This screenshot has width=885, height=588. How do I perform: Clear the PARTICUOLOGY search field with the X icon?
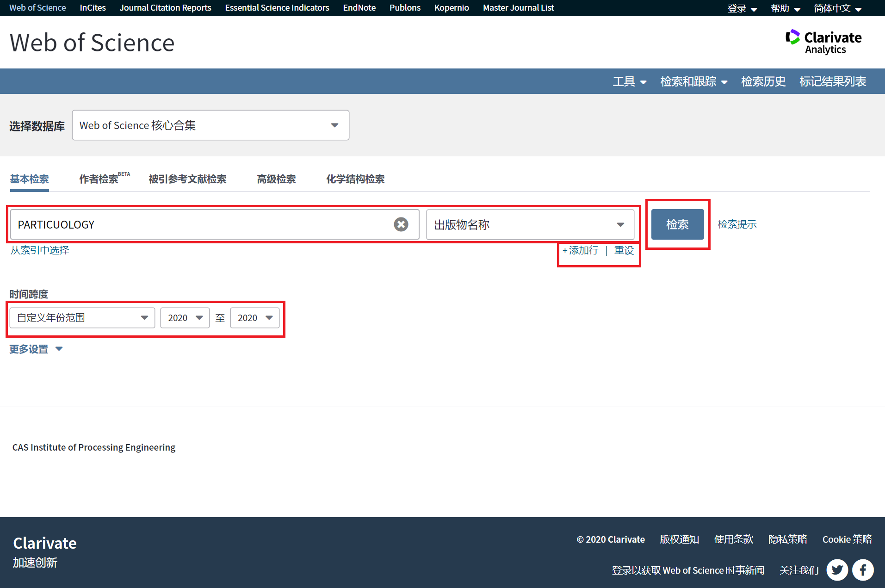click(x=401, y=225)
